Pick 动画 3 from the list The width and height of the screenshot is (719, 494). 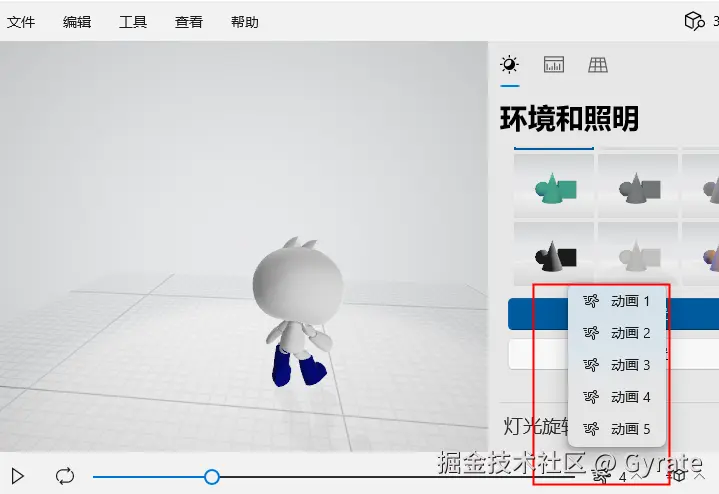pyautogui.click(x=617, y=365)
